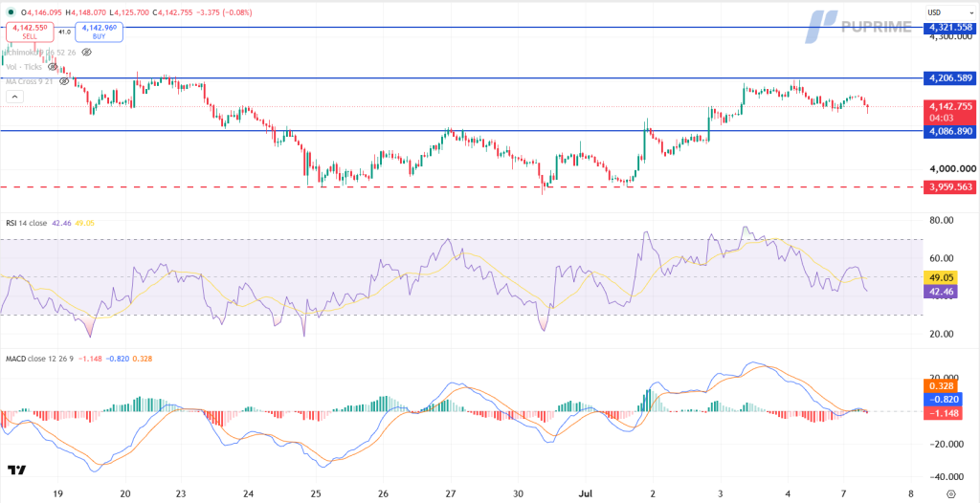
Task: Toggle visibility of Vol Ticks indicator
Action: coord(53,67)
